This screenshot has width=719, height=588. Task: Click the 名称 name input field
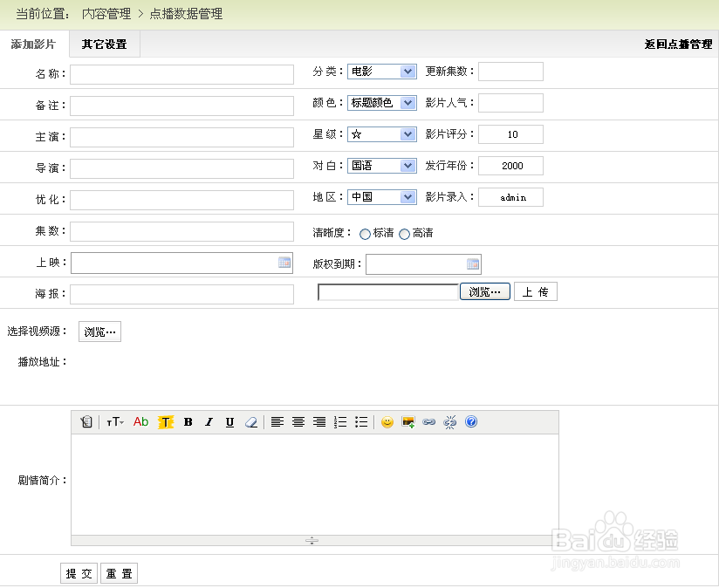(180, 74)
